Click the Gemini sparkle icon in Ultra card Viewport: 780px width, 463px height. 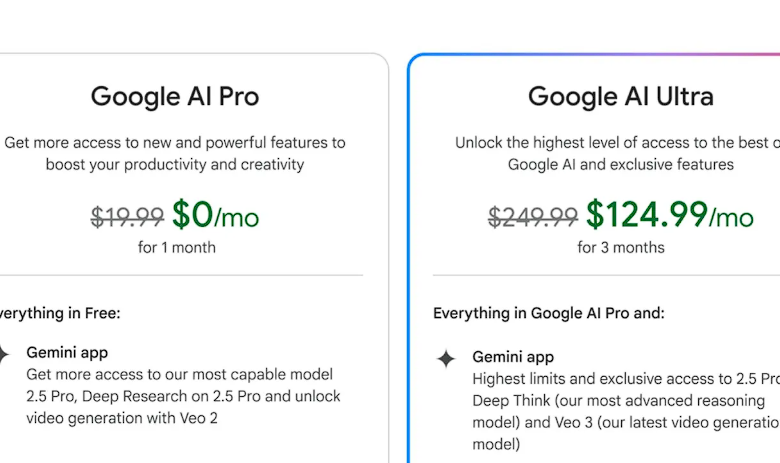point(446,359)
